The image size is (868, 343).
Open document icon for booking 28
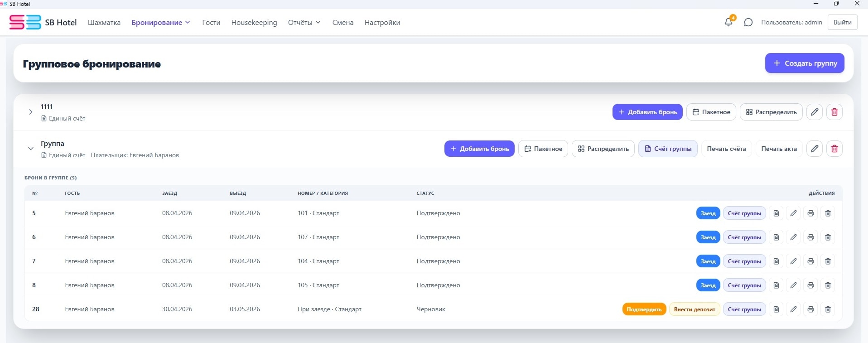[x=776, y=309]
